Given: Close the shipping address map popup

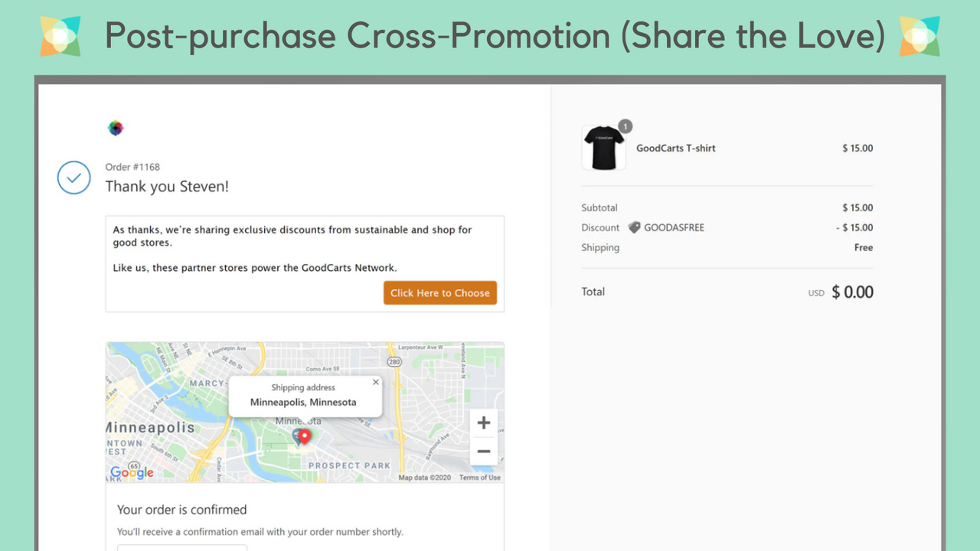Looking at the screenshot, I should (375, 381).
